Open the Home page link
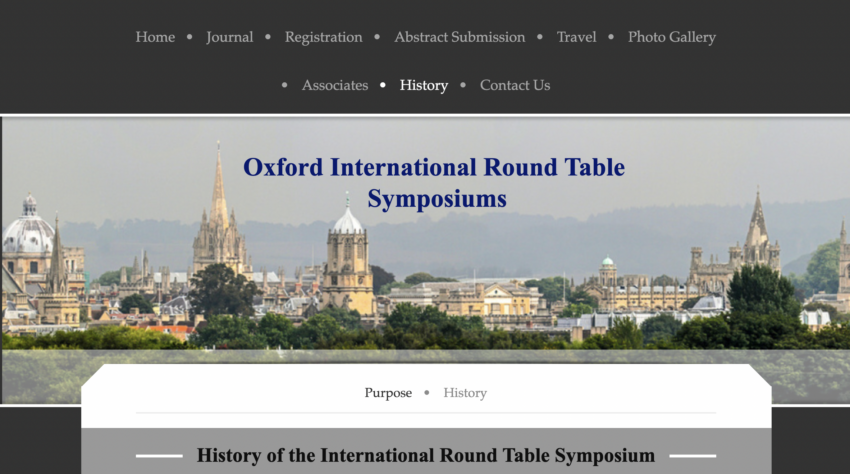Viewport: 850px width, 474px height. click(x=155, y=37)
